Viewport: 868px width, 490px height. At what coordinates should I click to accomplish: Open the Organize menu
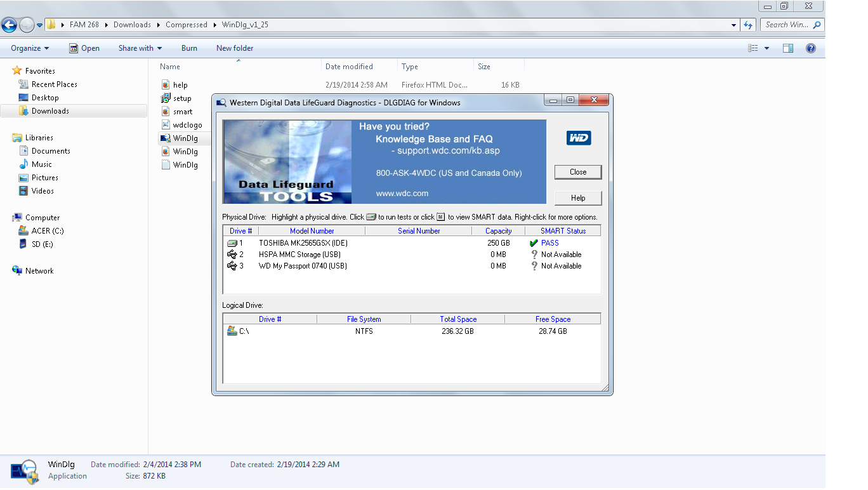coord(30,48)
